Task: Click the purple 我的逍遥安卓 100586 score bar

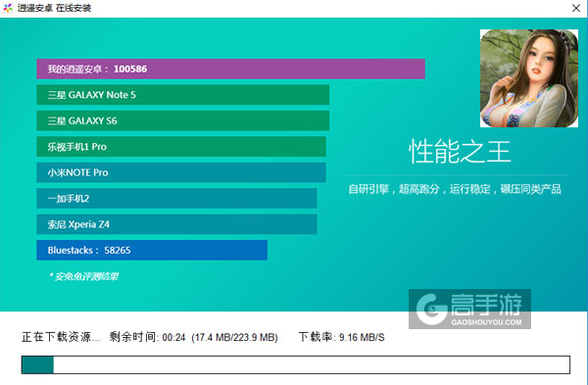Action: point(230,69)
